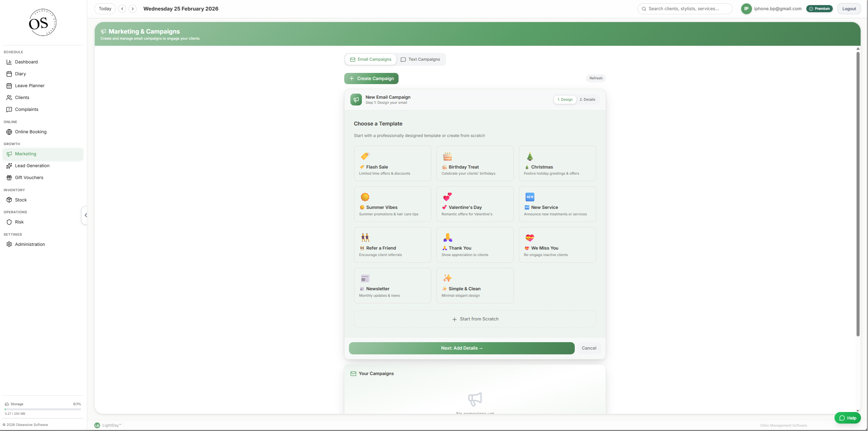The height and width of the screenshot is (431, 868).
Task: Choose the Summer Vibes template
Action: coord(392,204)
